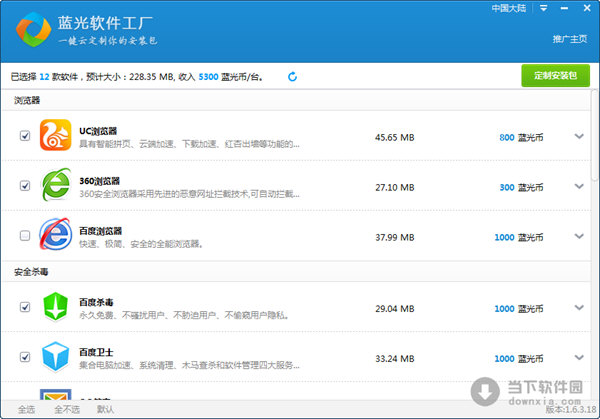Check the 百度浏览器 checkbox
Screen dimensions: 600x419
coord(25,235)
